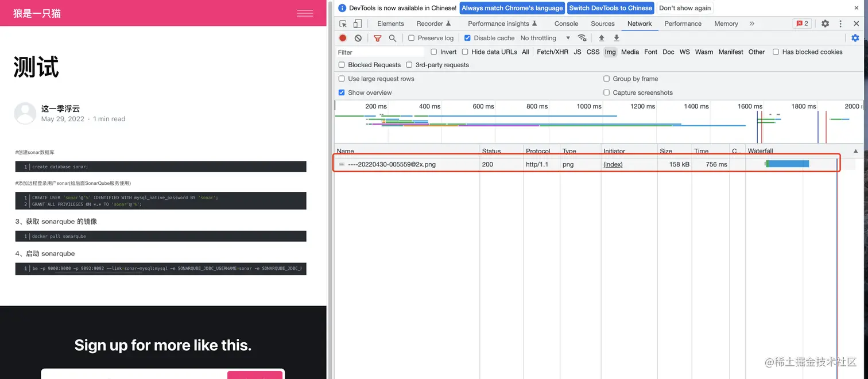Click the author avatar of 这一季浮云
868x379 pixels.
[x=25, y=114]
